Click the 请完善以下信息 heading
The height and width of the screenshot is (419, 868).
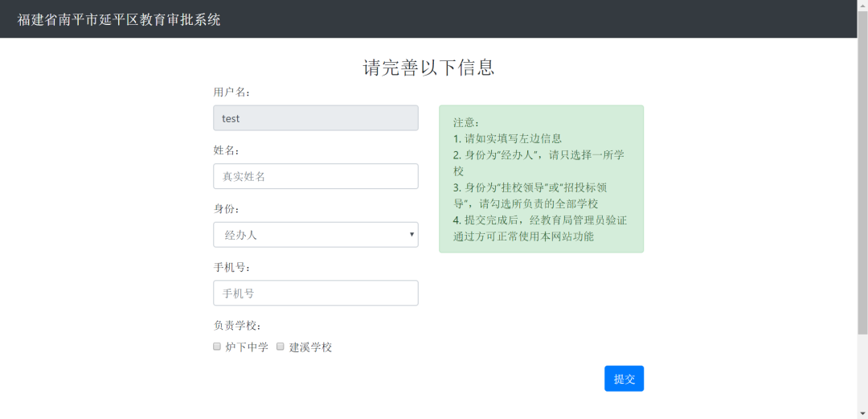(428, 67)
